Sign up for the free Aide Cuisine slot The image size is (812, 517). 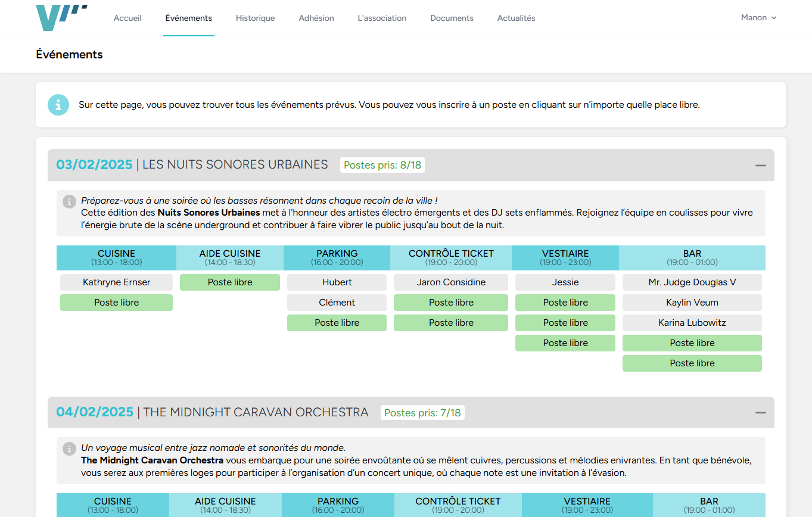click(229, 282)
